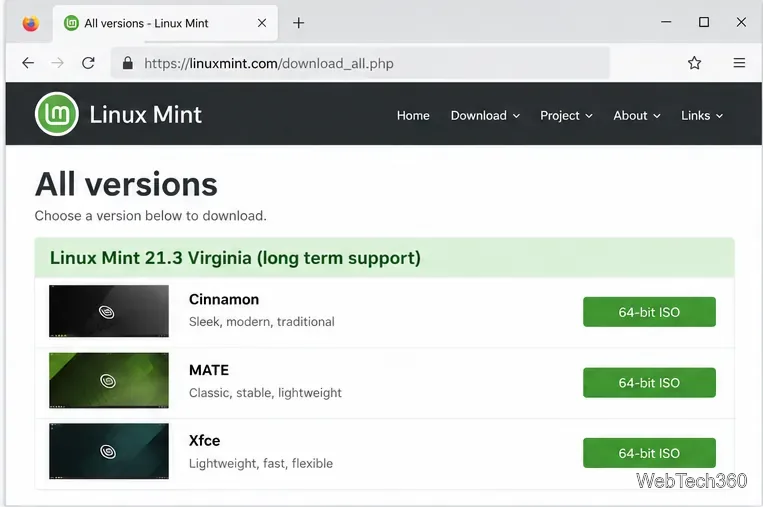Click the forward navigation arrow
The image size is (763, 507).
coord(57,63)
